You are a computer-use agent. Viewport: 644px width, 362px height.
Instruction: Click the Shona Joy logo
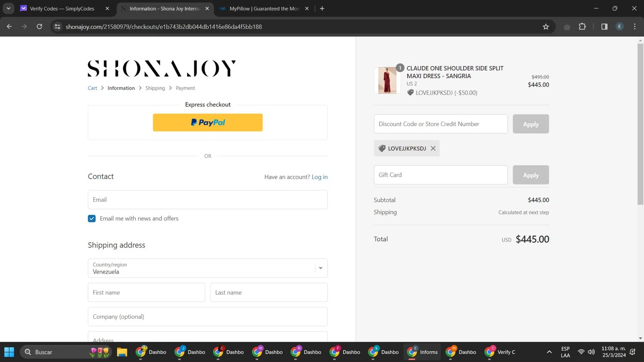[162, 69]
